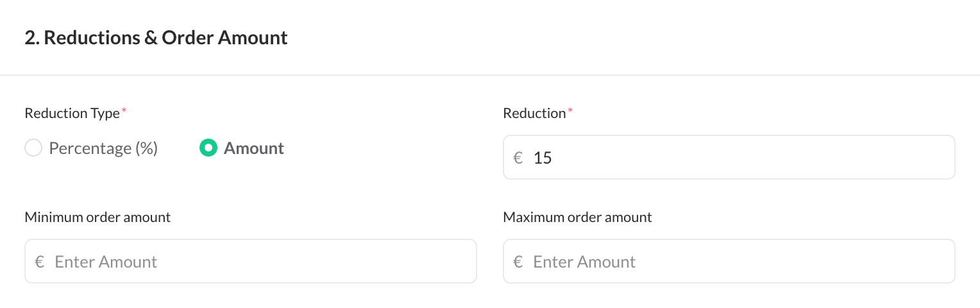This screenshot has width=980, height=308.
Task: Click the bold "Amount" option label text
Action: pos(254,148)
